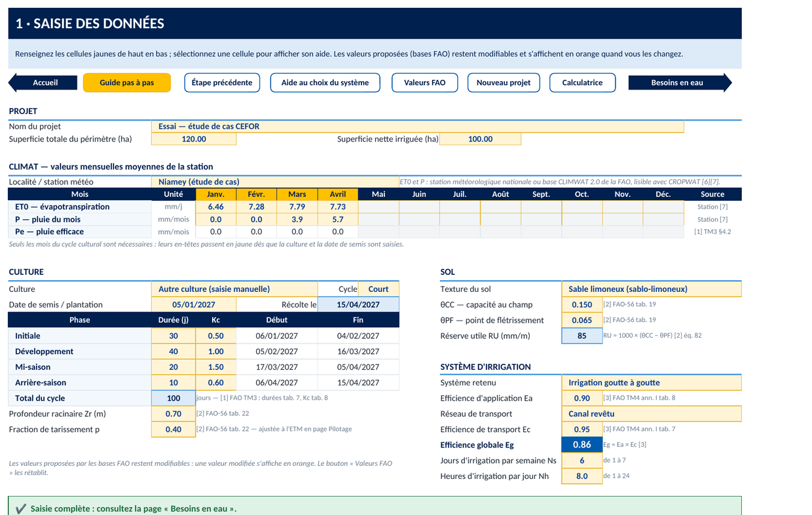This screenshot has height=515, width=812.
Task: Start a Nouveau projet
Action: tap(504, 82)
